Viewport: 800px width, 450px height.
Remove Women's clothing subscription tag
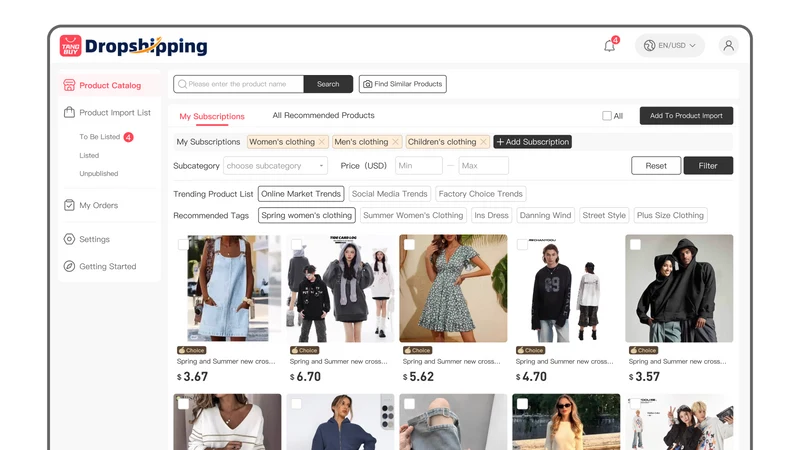[321, 142]
